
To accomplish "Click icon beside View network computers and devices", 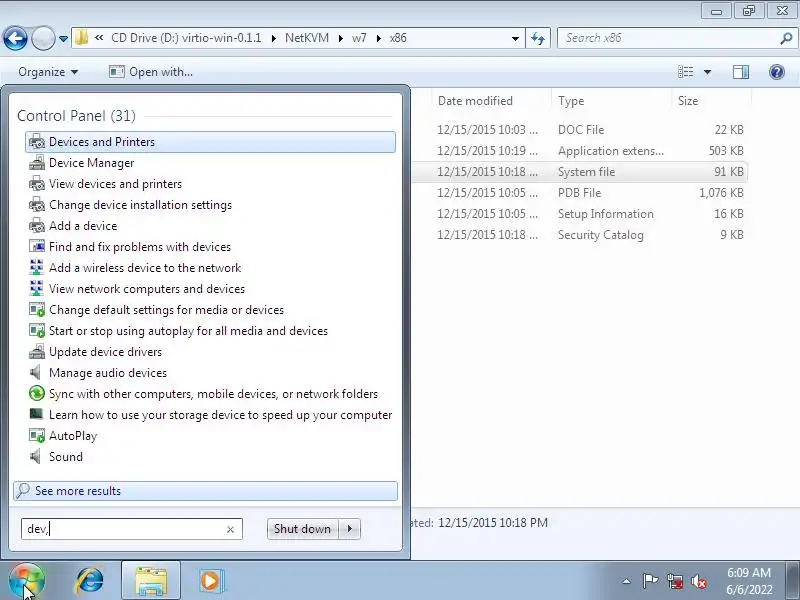I will point(37,288).
